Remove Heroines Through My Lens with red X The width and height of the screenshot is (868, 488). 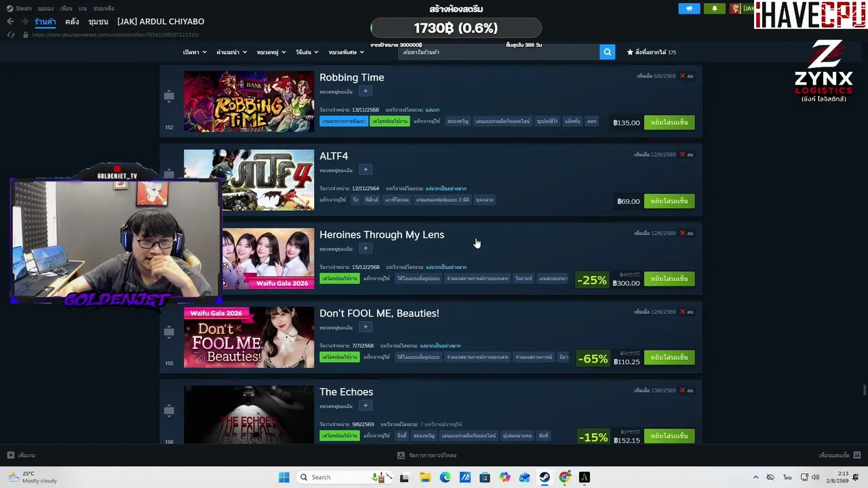[x=682, y=233]
